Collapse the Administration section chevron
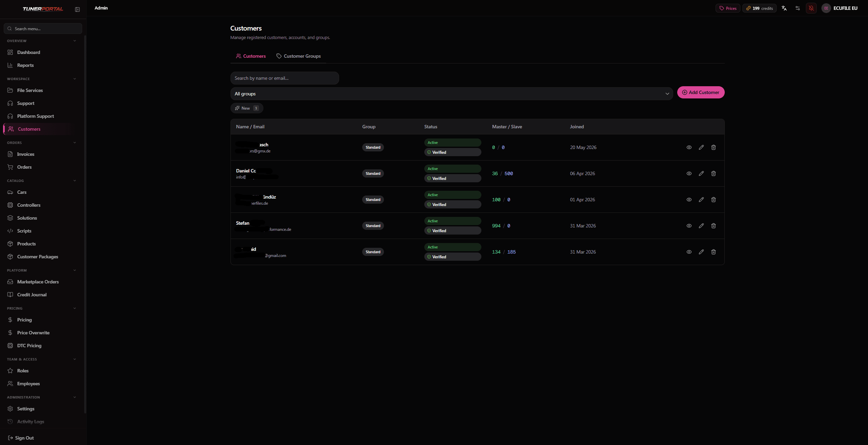868x445 pixels. (x=75, y=397)
